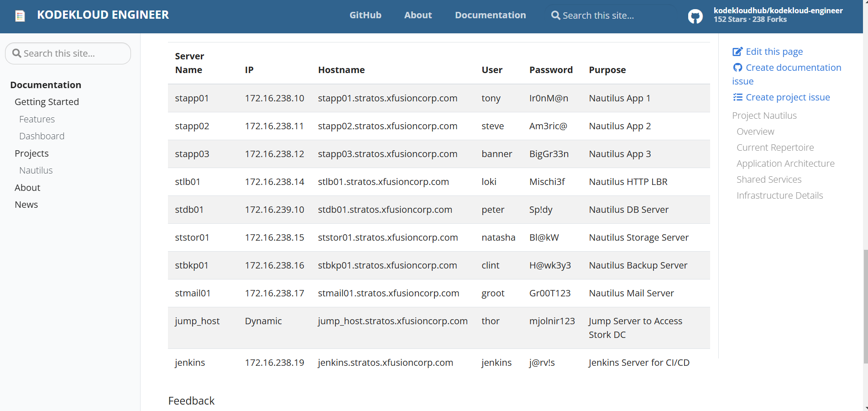Image resolution: width=868 pixels, height=411 pixels.
Task: Jump to Infrastructure Details section link
Action: point(779,195)
